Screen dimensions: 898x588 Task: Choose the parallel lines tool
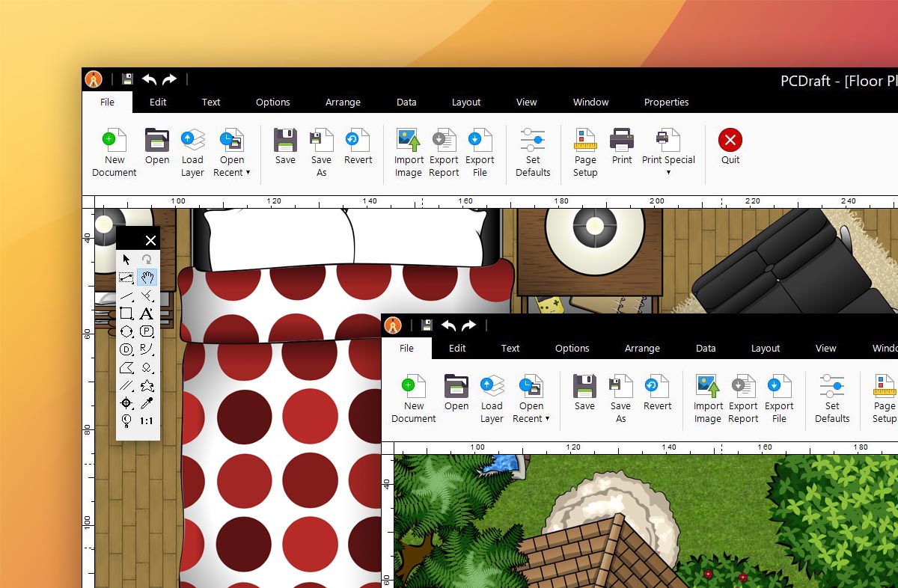pos(126,386)
